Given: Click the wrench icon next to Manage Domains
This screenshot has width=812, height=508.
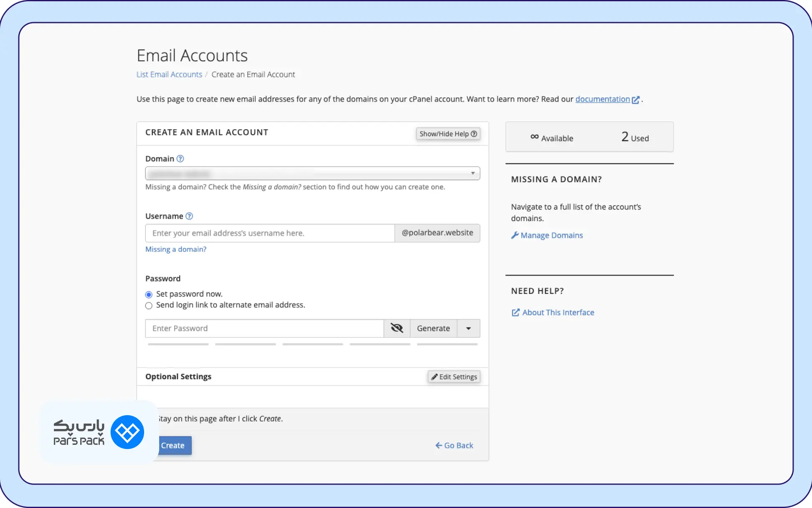Looking at the screenshot, I should click(x=515, y=235).
